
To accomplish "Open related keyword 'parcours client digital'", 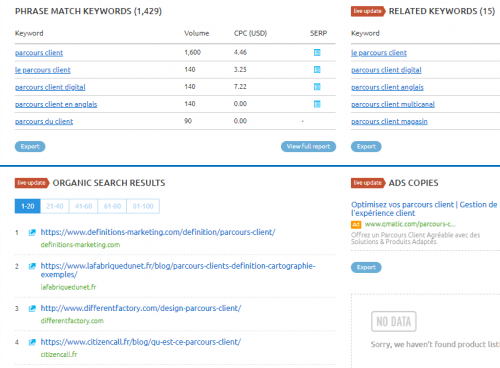I will (x=386, y=70).
